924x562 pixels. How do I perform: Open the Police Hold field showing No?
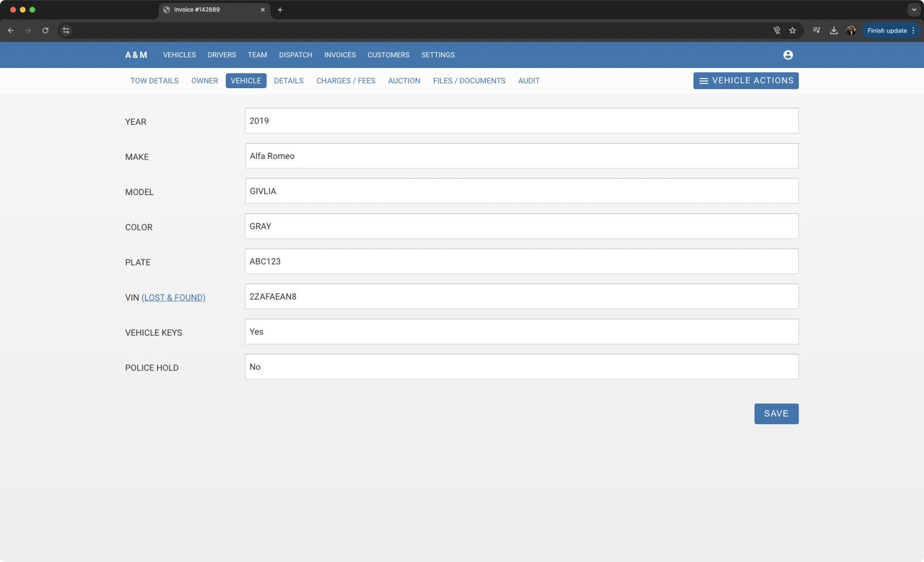point(521,367)
